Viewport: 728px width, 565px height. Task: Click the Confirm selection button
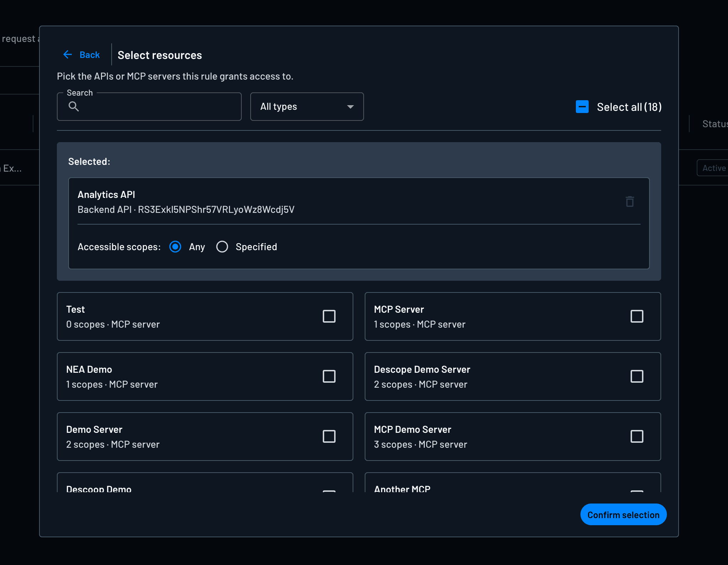623,515
